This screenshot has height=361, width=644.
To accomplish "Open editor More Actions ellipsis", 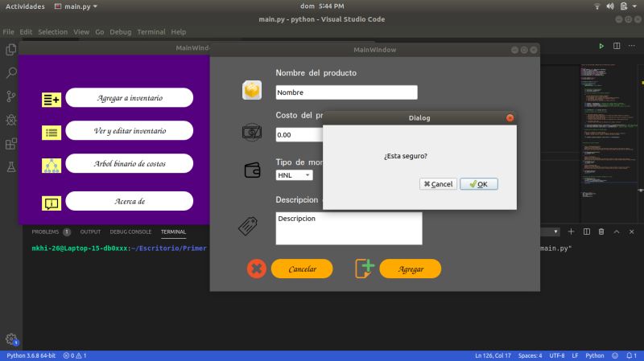I will click(632, 46).
